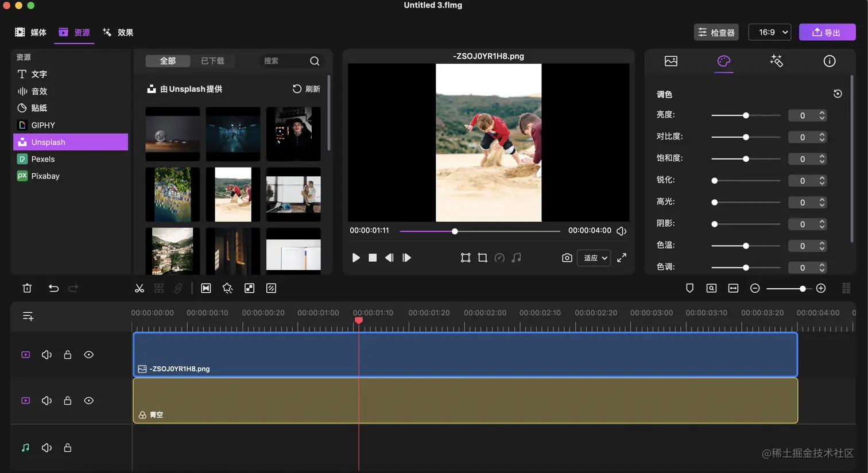Open the transition tool icon beside the divider
This screenshot has height=473, width=868.
[206, 288]
